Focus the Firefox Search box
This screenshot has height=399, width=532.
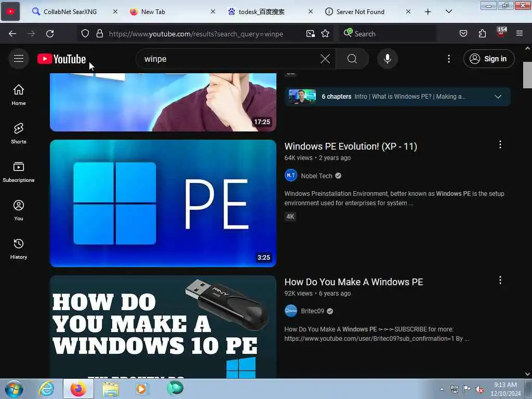click(x=388, y=34)
